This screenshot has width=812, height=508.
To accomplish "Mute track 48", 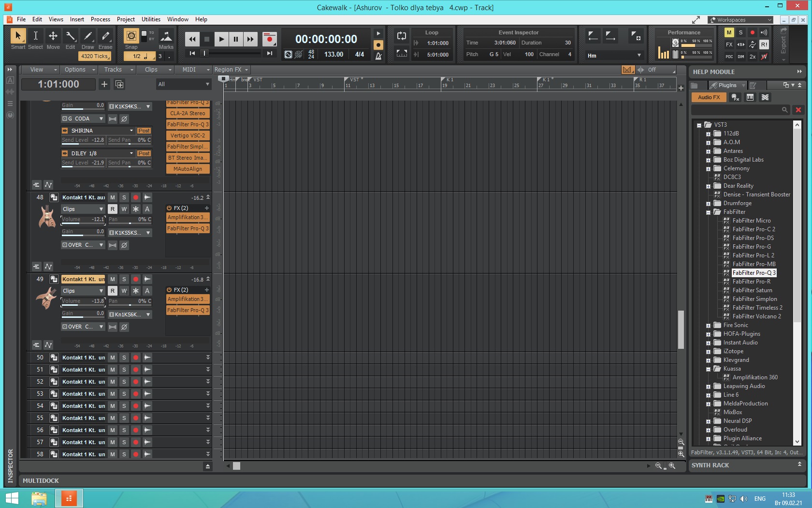I will (x=112, y=197).
